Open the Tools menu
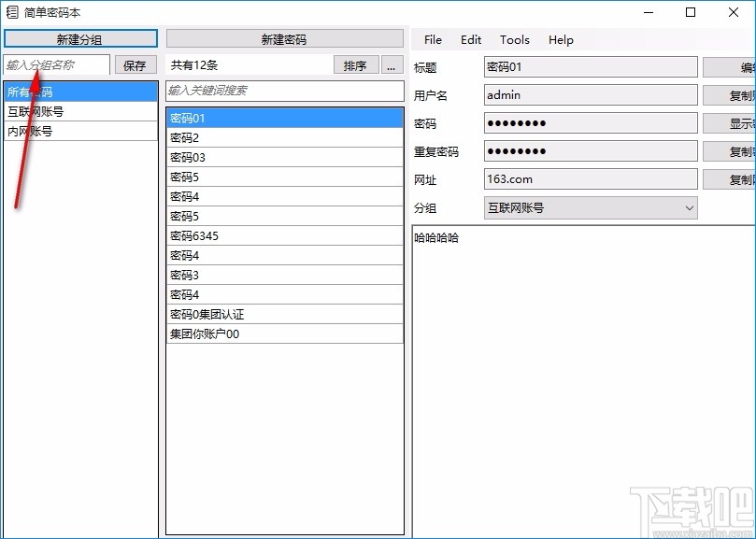756x539 pixels. pos(514,39)
